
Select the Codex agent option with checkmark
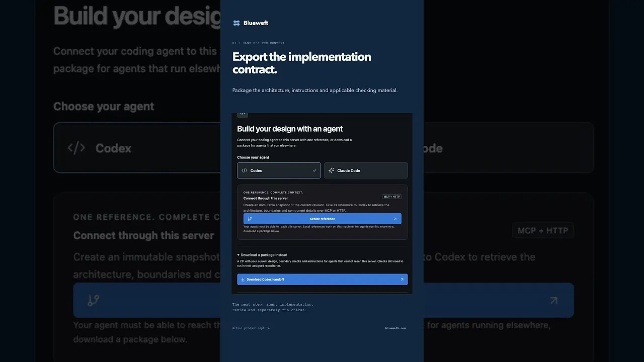pyautogui.click(x=279, y=170)
